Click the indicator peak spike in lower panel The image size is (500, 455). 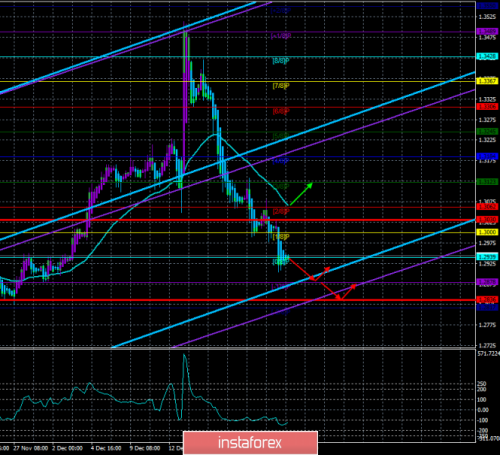[184, 355]
